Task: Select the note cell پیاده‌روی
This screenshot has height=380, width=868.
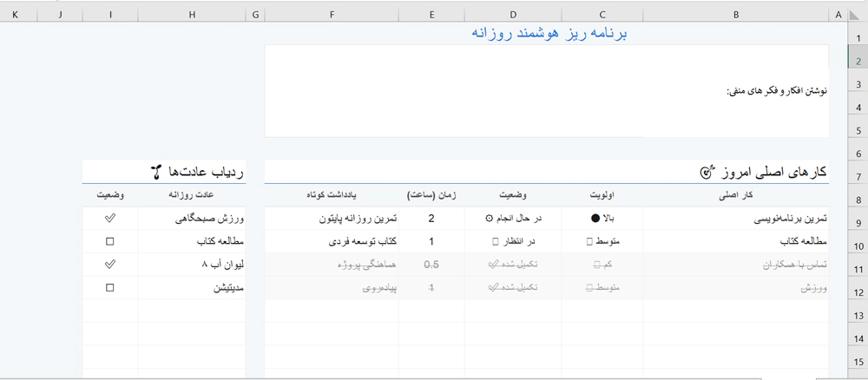Action: pyautogui.click(x=332, y=288)
